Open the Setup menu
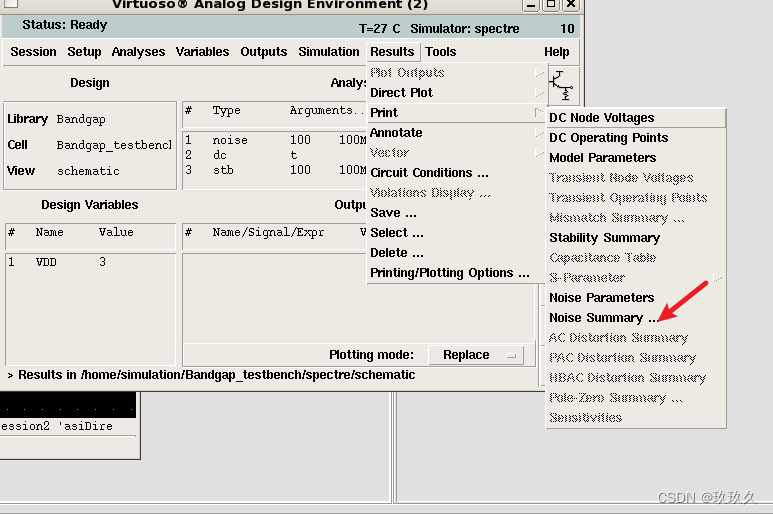Viewport: 773px width, 514px height. [x=84, y=52]
